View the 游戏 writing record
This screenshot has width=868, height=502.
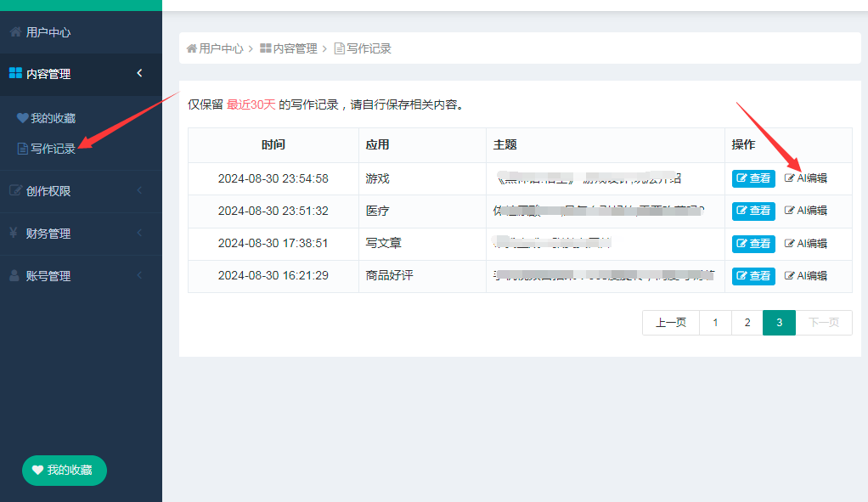[753, 178]
